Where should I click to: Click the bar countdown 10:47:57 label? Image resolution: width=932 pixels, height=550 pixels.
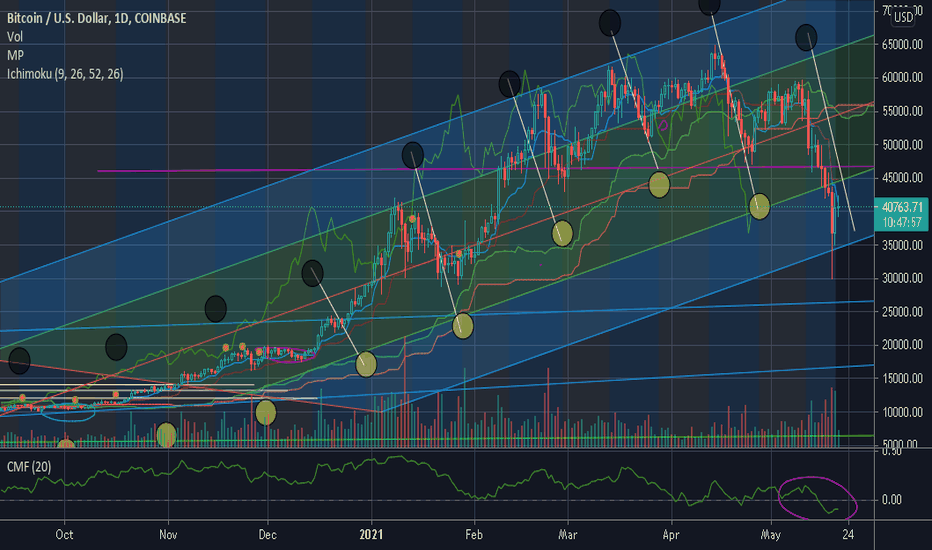click(x=902, y=222)
